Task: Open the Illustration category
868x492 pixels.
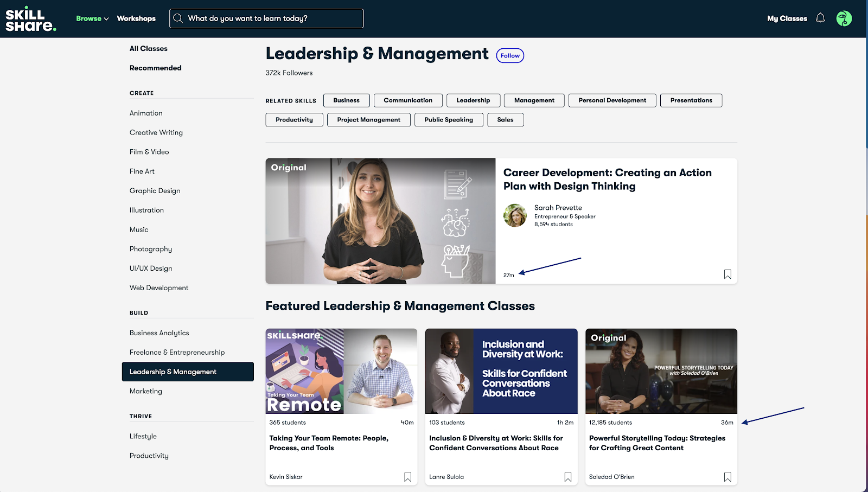Action: click(x=146, y=210)
